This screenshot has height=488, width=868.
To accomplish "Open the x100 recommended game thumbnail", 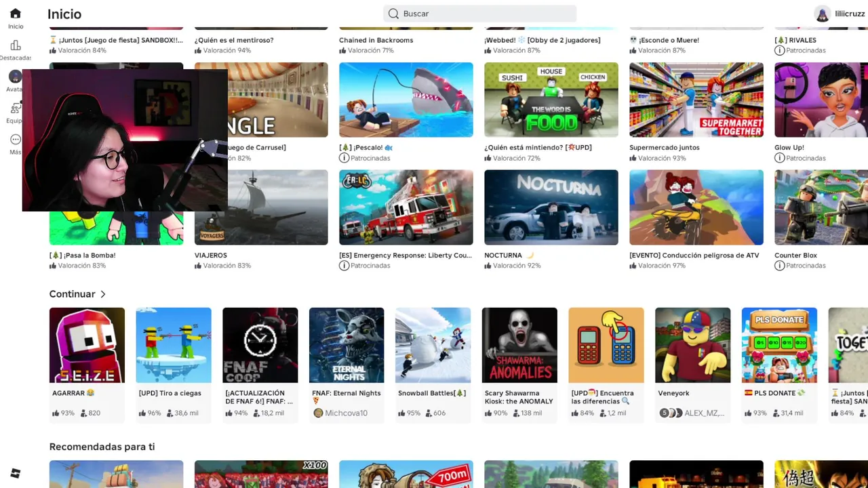I will click(x=261, y=474).
